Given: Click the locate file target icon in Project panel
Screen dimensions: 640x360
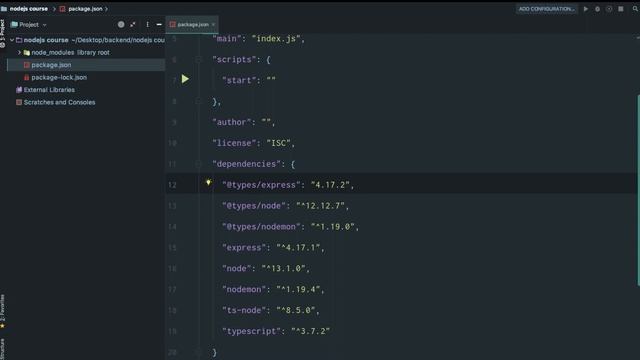Looking at the screenshot, I should click(x=121, y=24).
